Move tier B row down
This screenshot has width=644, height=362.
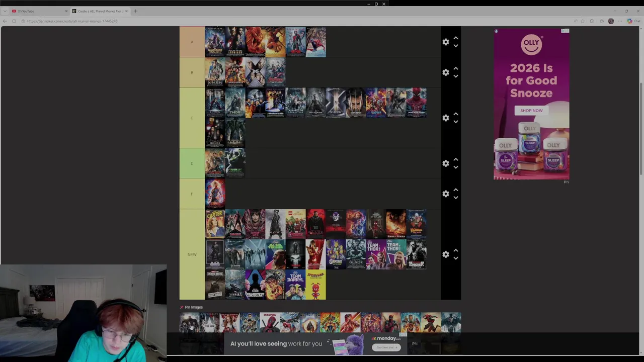click(456, 76)
